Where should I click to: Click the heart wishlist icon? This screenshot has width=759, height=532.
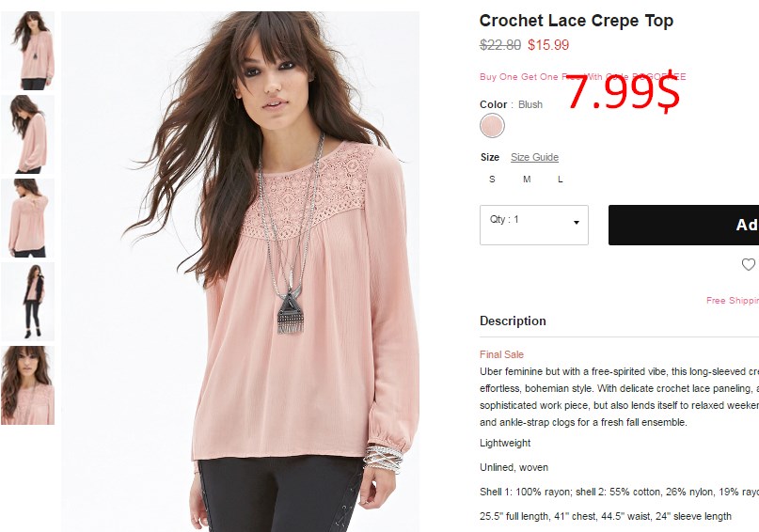click(x=749, y=264)
